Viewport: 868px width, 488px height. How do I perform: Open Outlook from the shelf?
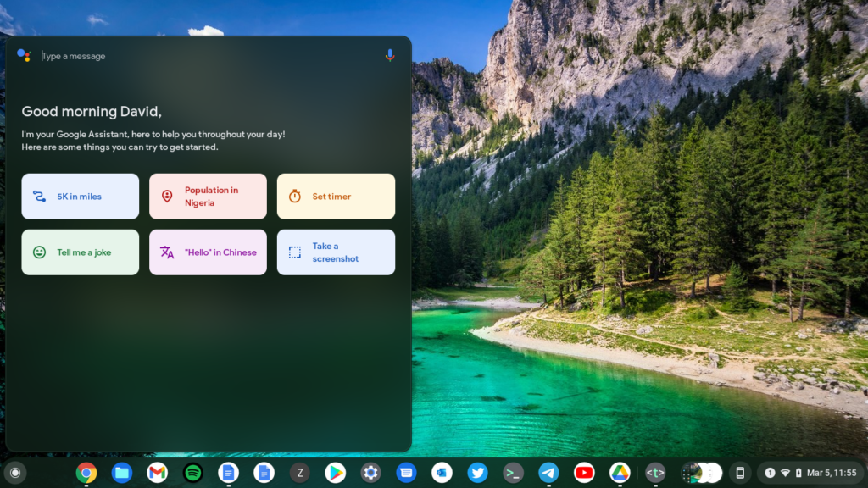442,473
